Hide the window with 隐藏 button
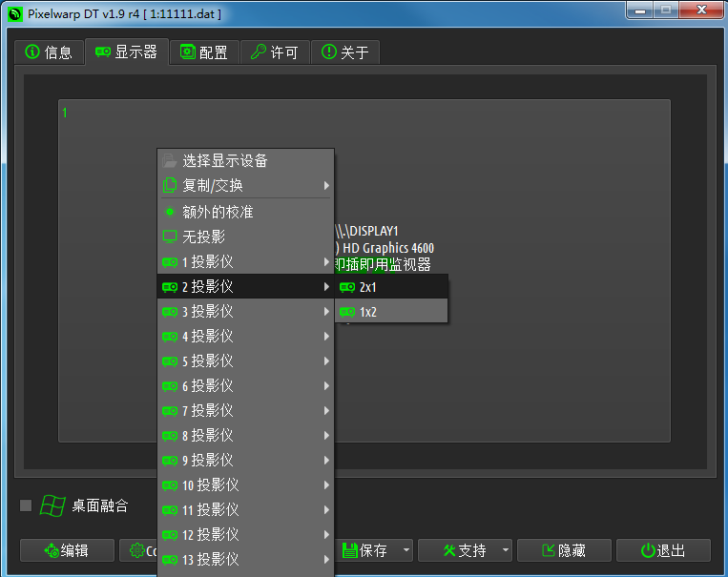 (564, 550)
